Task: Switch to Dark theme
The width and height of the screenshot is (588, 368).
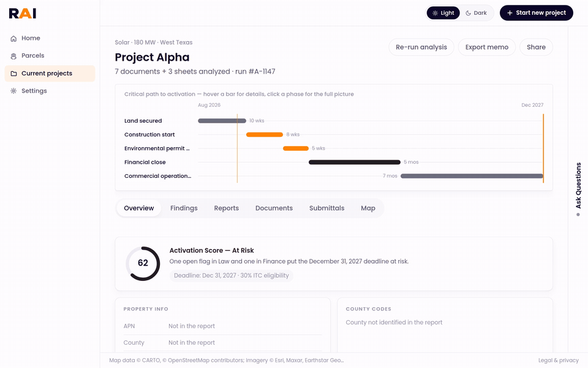Action: click(477, 13)
